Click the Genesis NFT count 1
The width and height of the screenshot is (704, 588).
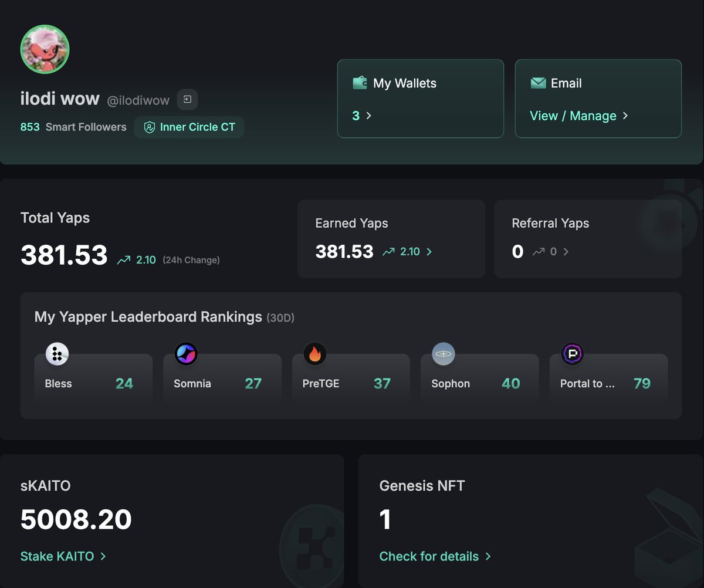click(x=385, y=520)
